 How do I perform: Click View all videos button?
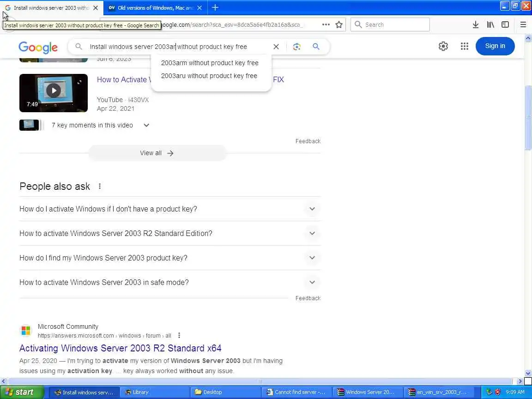157,153
